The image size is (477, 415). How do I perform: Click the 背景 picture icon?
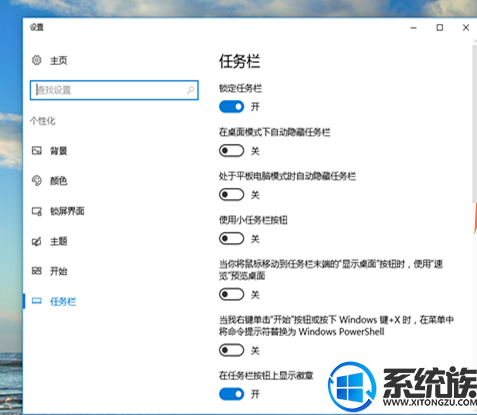coord(37,151)
